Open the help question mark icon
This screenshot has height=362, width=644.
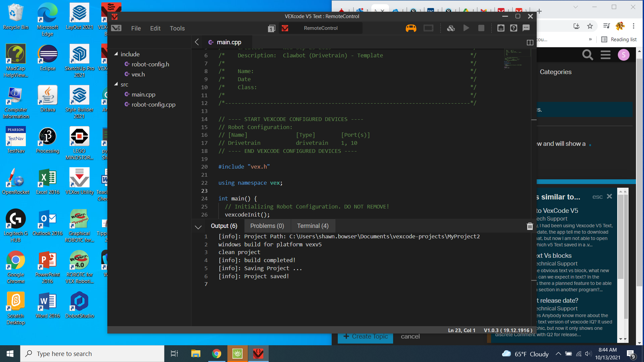[x=514, y=28]
